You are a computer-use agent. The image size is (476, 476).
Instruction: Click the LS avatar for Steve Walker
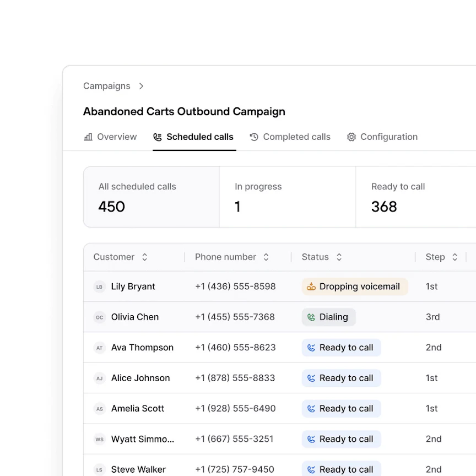pos(99,470)
